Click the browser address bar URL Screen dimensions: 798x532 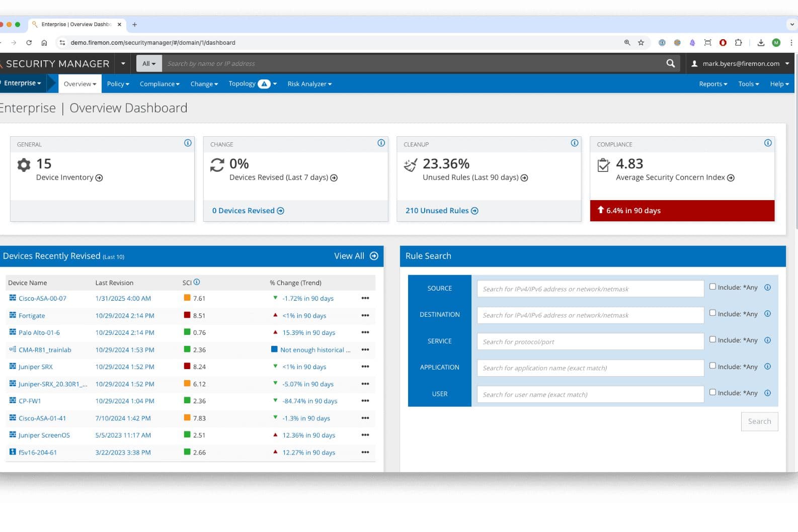point(153,43)
